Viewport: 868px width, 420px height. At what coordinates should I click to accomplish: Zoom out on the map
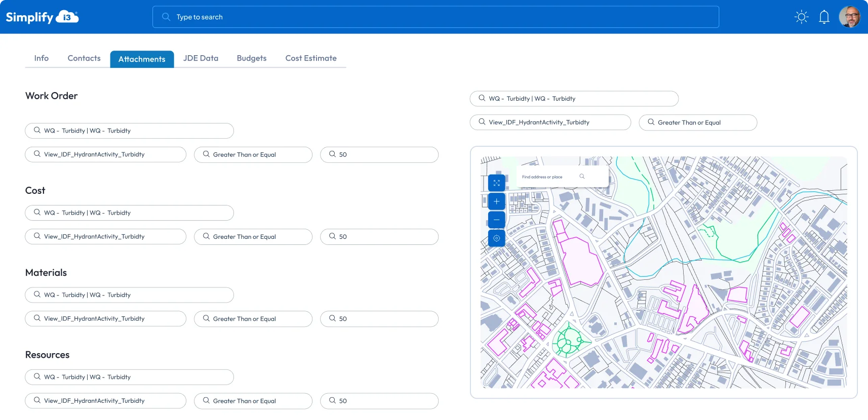(x=496, y=220)
